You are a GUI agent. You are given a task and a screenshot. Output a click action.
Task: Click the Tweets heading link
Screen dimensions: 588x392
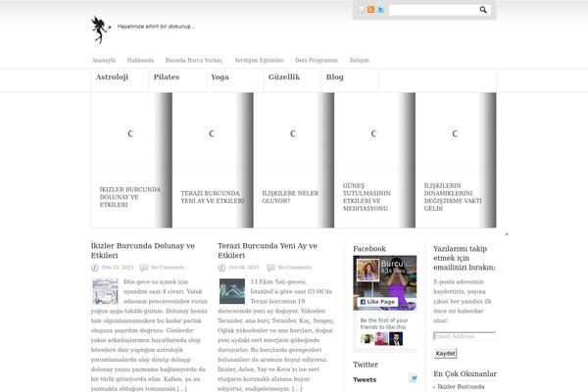click(x=365, y=379)
